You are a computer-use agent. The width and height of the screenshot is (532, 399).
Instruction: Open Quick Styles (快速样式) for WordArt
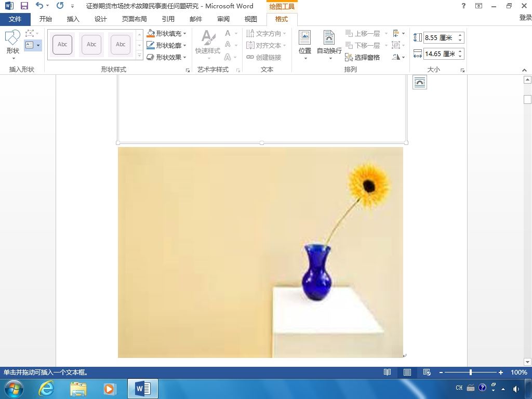pos(208,45)
